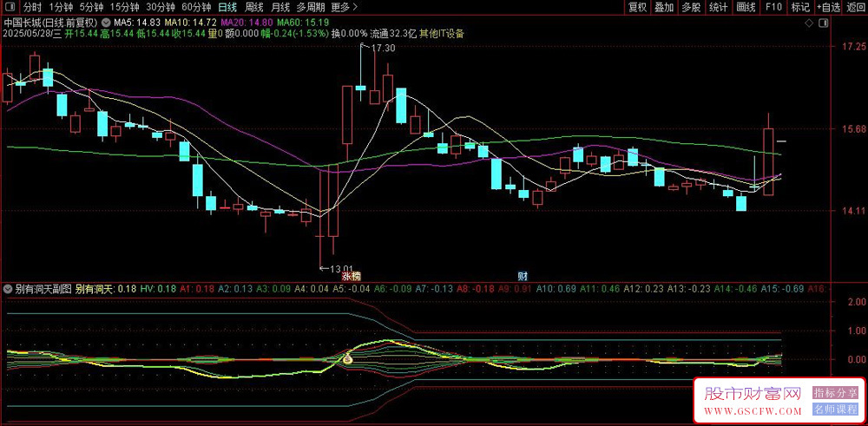Switch to the 60分钟 period

click(x=196, y=7)
